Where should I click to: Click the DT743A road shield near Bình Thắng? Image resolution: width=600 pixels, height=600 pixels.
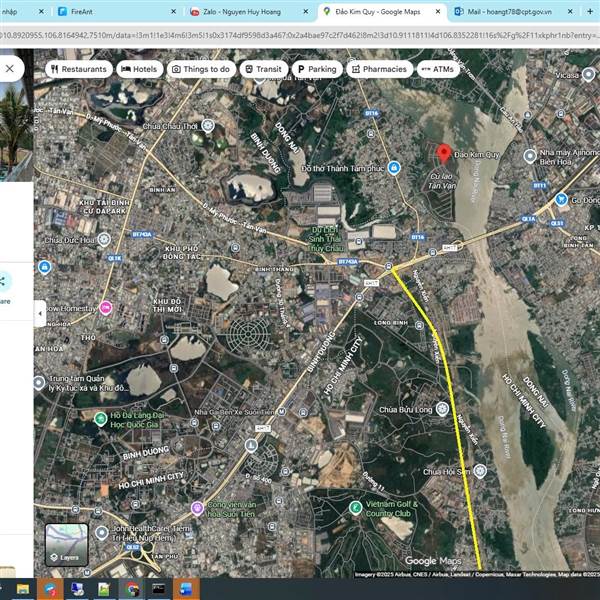pos(348,262)
